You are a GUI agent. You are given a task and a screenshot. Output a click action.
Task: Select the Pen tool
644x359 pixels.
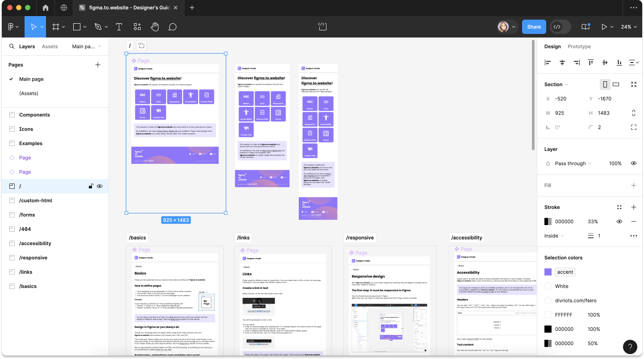pyautogui.click(x=98, y=27)
